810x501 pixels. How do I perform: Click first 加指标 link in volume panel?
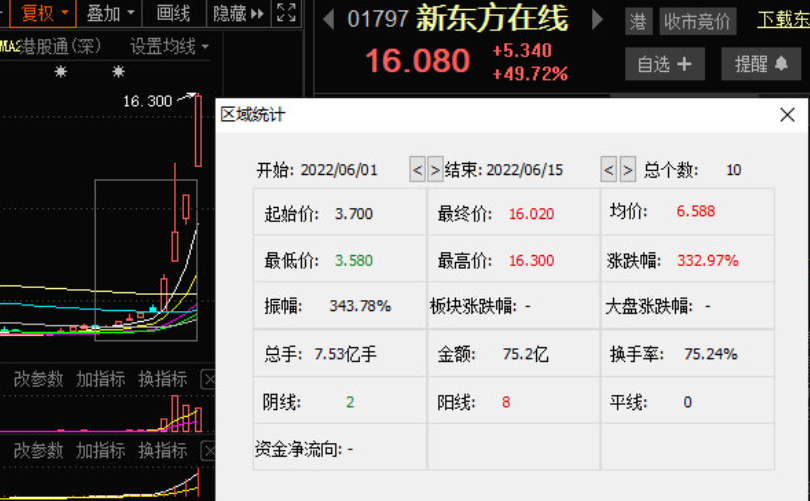tap(100, 379)
